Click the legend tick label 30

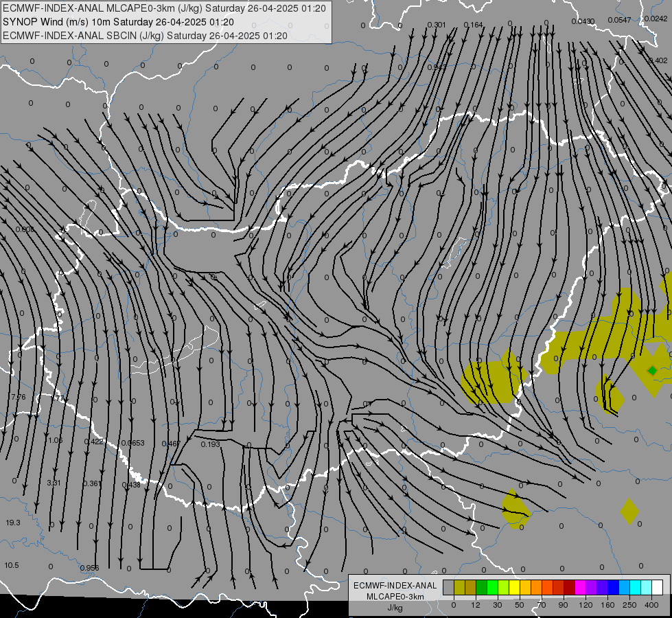click(498, 605)
